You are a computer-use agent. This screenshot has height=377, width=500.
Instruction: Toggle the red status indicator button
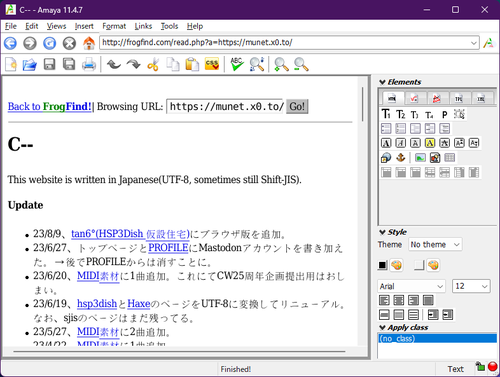tap(492, 367)
